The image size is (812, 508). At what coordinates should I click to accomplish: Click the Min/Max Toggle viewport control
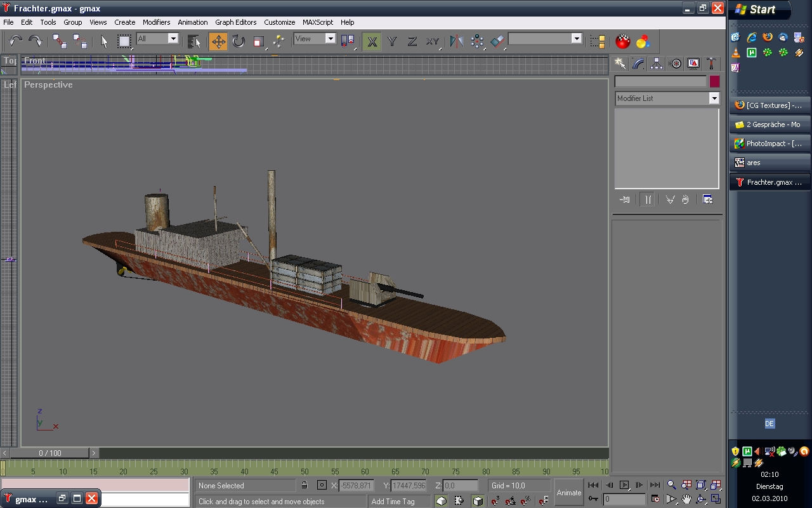[716, 500]
